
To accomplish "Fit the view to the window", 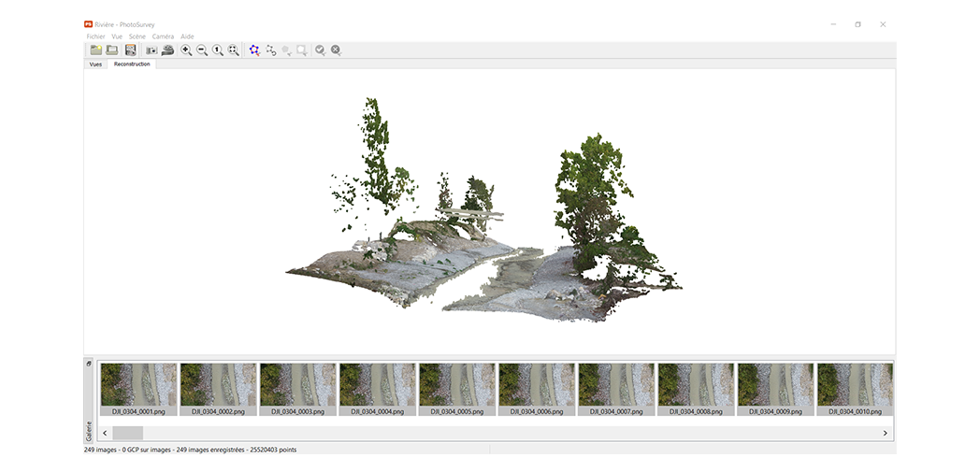I will click(234, 50).
